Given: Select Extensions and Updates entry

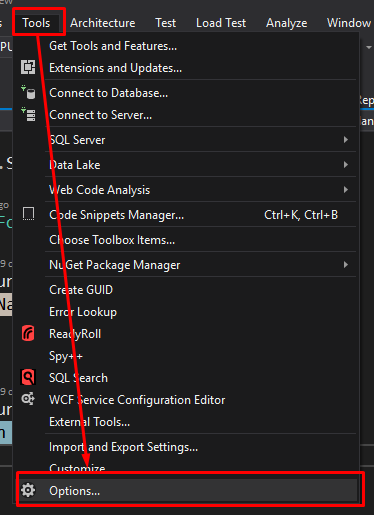Looking at the screenshot, I should point(115,68).
